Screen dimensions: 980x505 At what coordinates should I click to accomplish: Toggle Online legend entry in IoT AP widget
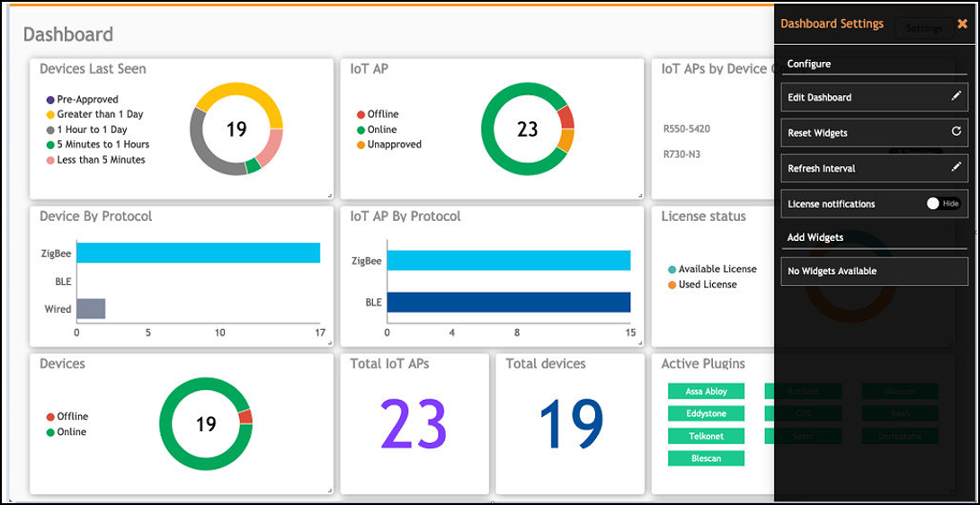pos(377,129)
